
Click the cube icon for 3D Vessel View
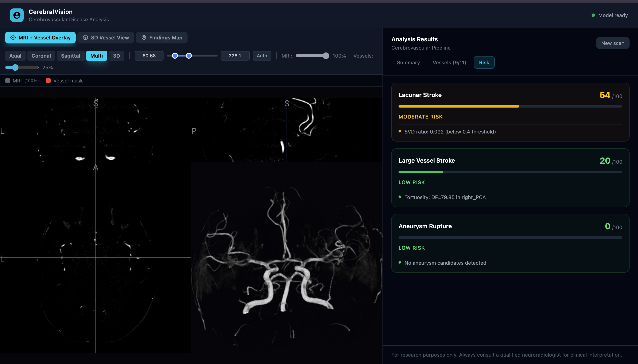[x=85, y=38]
